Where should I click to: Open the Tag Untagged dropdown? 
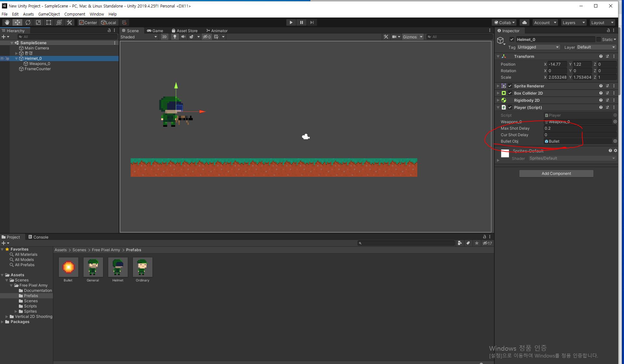pos(538,47)
